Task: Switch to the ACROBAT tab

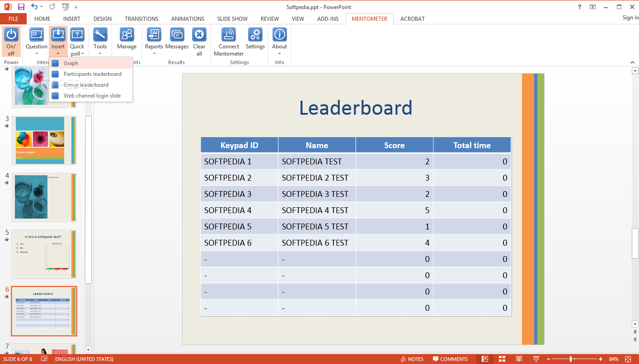Action: (x=413, y=19)
